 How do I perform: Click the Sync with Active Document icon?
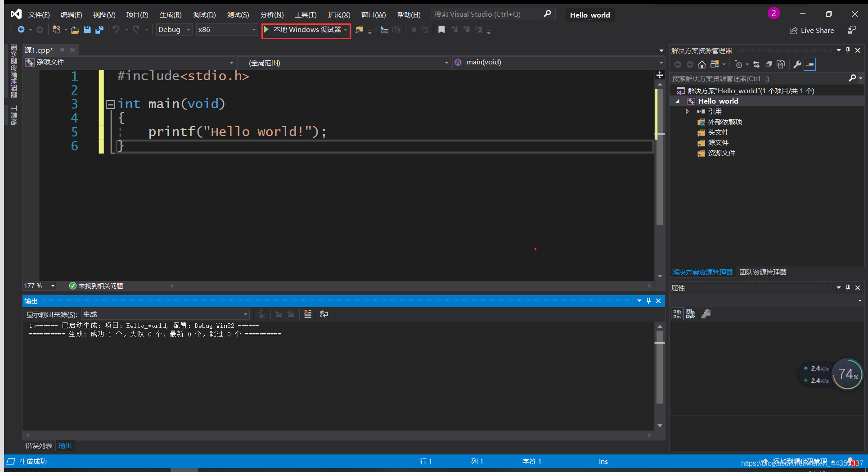756,64
